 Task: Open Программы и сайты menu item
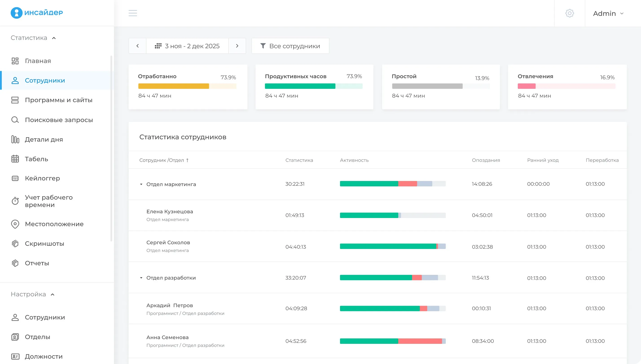click(x=59, y=100)
